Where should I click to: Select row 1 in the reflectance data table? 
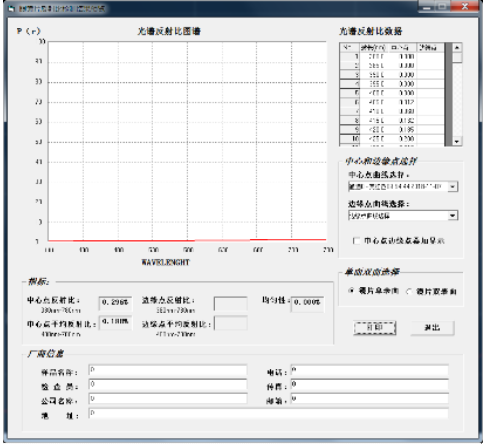(x=392, y=57)
